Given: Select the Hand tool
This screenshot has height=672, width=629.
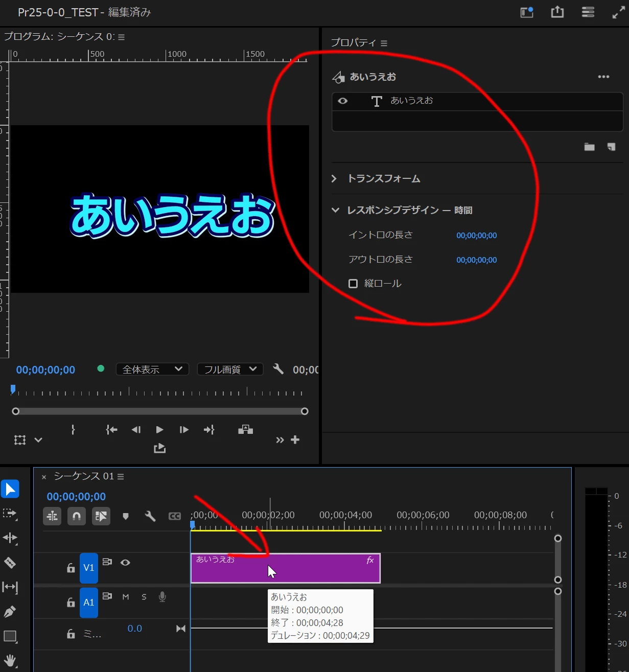Looking at the screenshot, I should (10, 660).
